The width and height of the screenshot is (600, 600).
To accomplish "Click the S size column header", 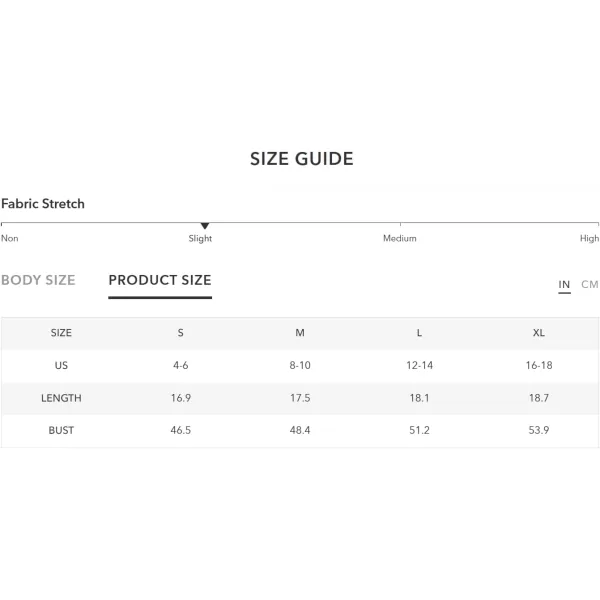I will point(181,333).
